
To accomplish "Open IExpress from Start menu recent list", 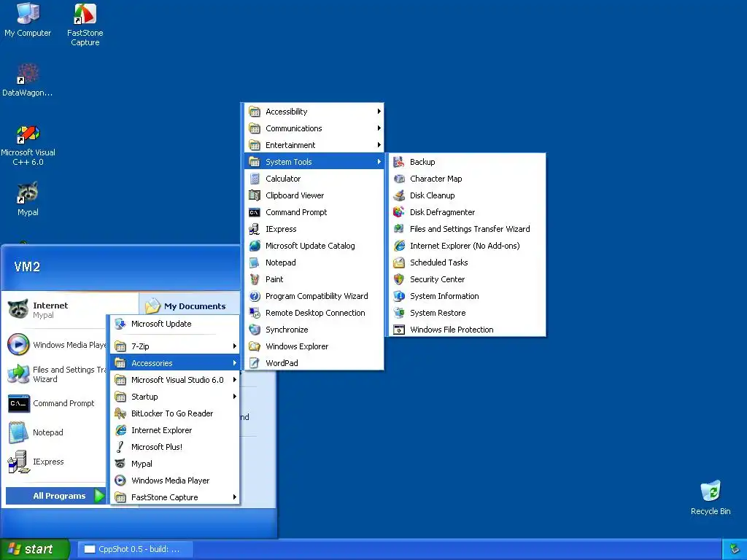I will point(55,462).
